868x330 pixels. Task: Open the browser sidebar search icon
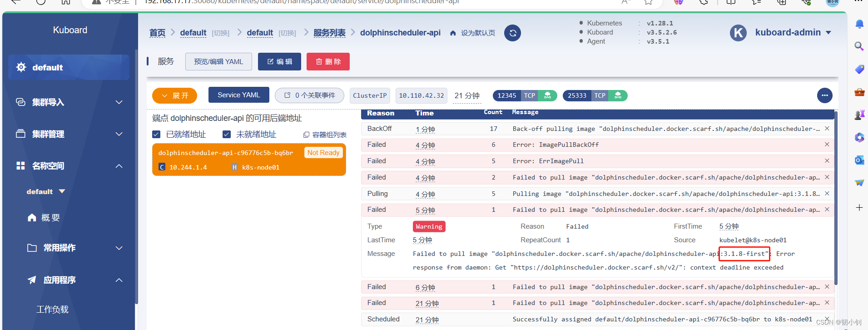click(x=859, y=46)
